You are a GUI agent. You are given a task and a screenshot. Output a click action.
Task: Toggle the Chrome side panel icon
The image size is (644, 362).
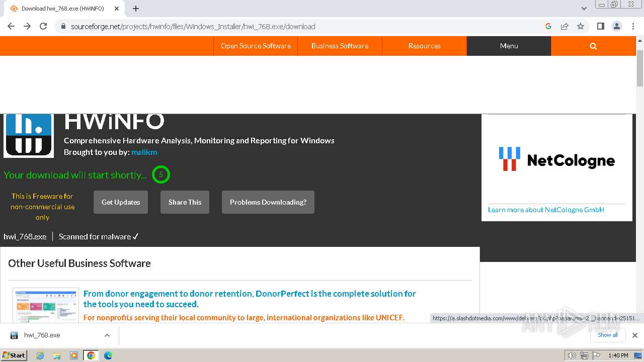point(600,26)
